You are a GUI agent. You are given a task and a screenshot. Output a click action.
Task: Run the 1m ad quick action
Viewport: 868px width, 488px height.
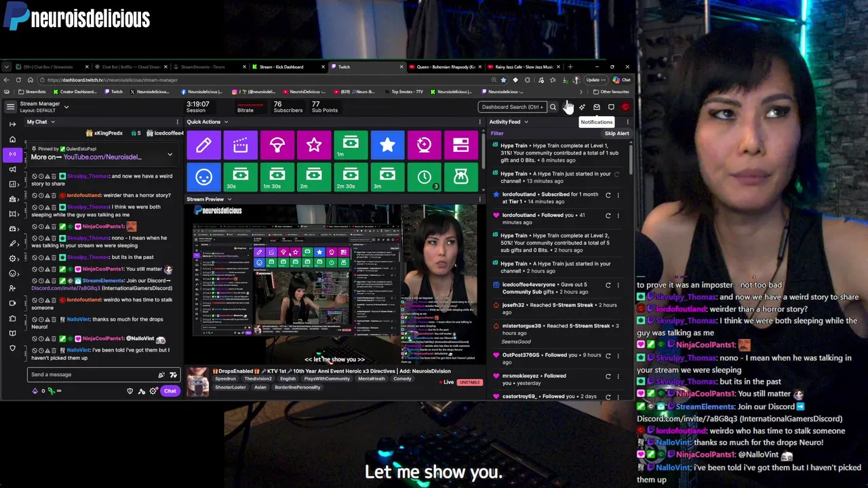coord(351,145)
